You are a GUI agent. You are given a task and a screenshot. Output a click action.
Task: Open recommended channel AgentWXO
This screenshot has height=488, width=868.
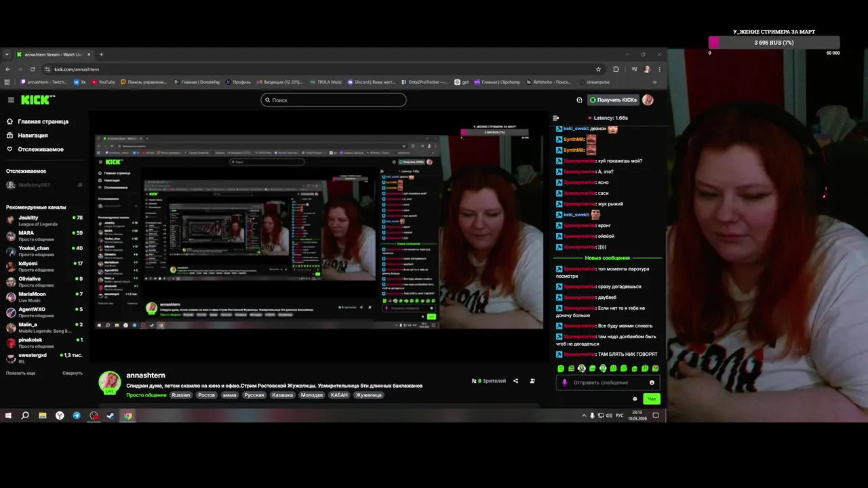coord(44,312)
